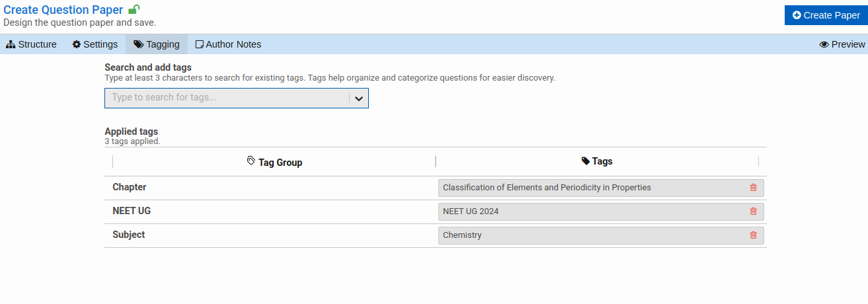
Task: Open Preview with the eye icon
Action: [842, 44]
